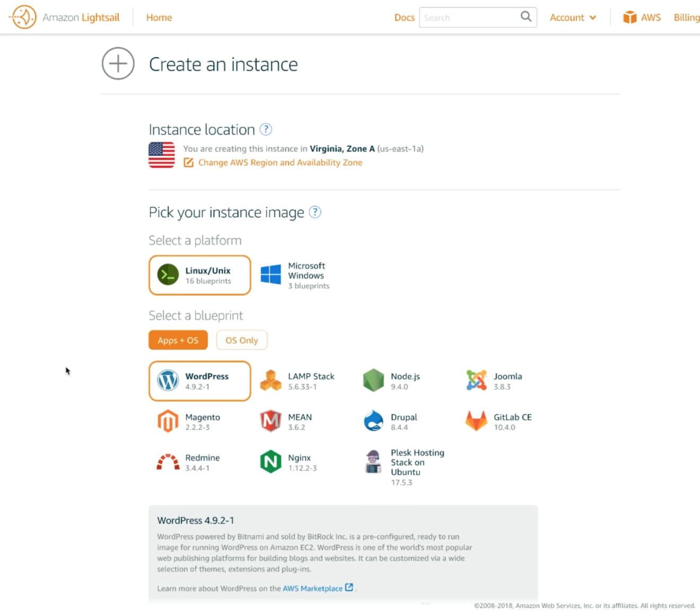Click the United States flag icon

(161, 155)
